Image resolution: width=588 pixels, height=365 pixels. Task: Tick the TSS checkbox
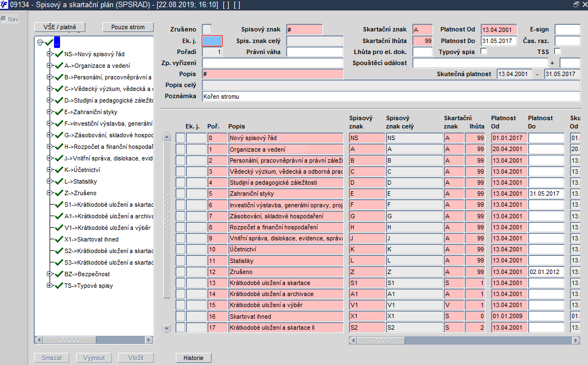(x=557, y=52)
